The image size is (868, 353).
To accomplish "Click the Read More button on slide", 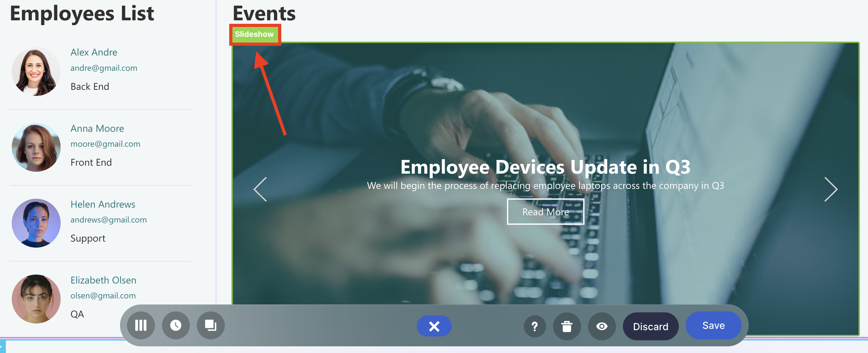I will tap(545, 211).
